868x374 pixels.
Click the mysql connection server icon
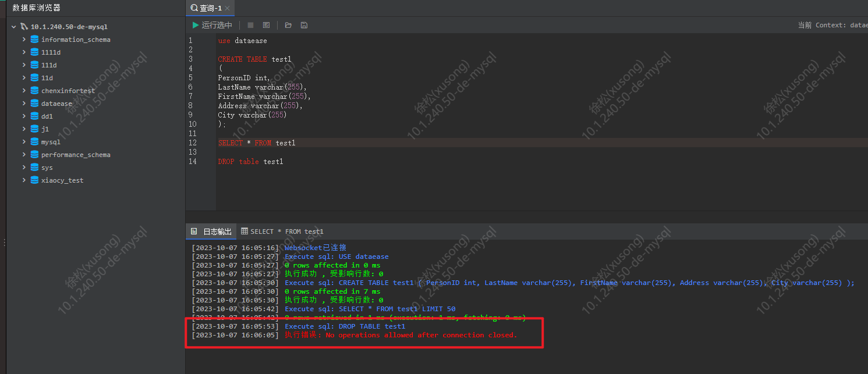(24, 26)
